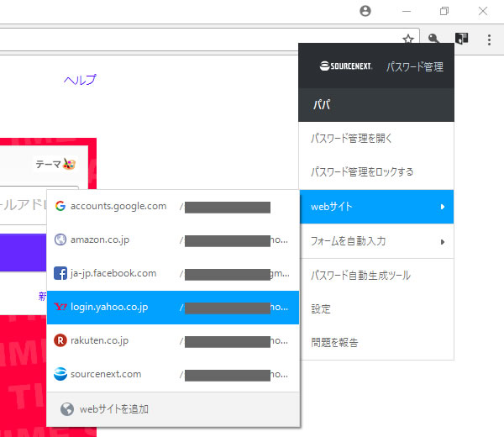504x437 pixels.
Task: Minimize the browser window
Action: click(x=407, y=11)
